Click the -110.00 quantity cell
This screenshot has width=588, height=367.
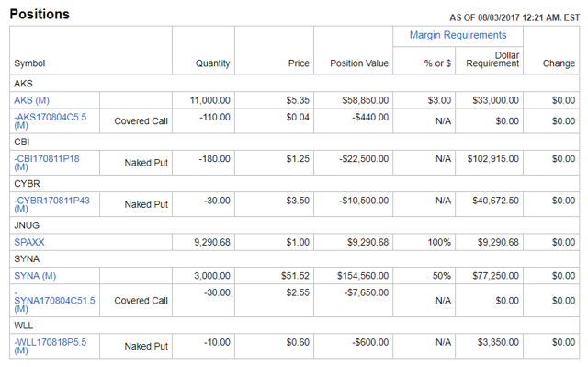click(215, 117)
